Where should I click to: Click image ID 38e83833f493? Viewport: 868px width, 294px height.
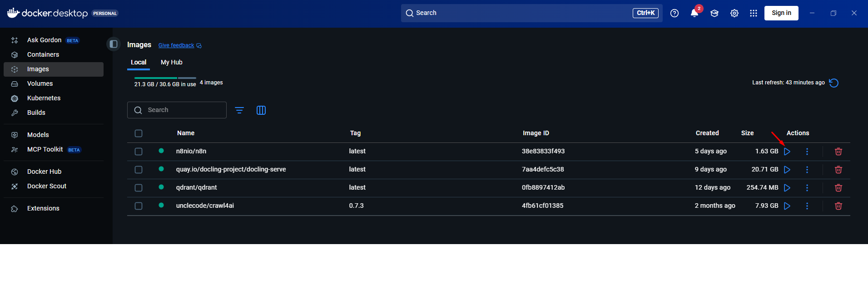click(543, 152)
